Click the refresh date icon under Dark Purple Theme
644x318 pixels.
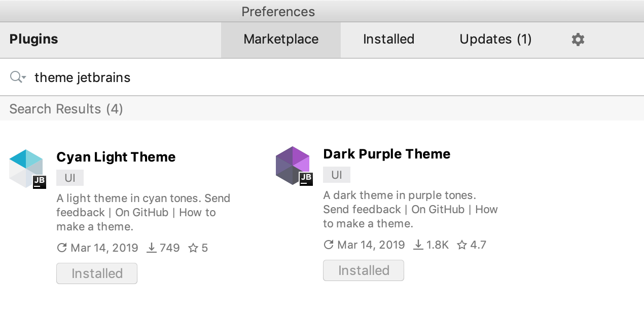(329, 245)
